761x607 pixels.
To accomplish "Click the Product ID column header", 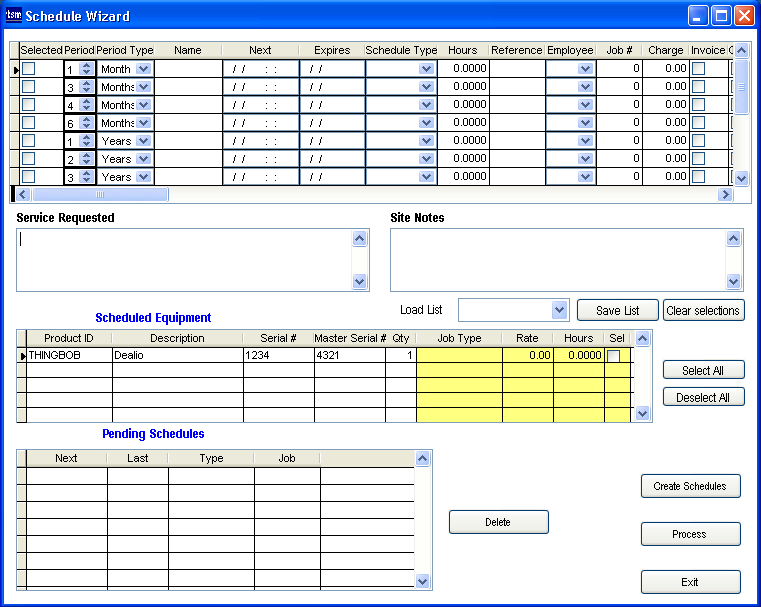I will coord(68,338).
